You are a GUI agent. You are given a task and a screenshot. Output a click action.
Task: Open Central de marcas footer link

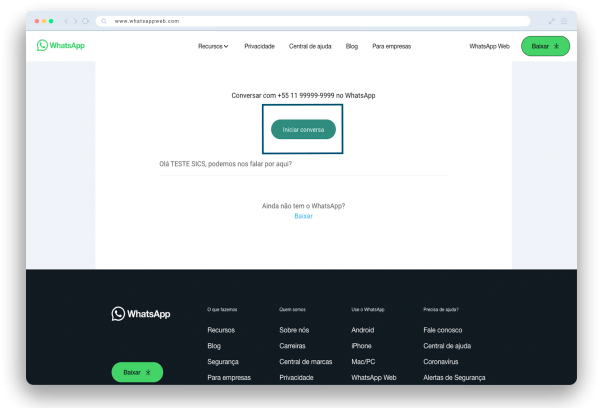tap(306, 362)
